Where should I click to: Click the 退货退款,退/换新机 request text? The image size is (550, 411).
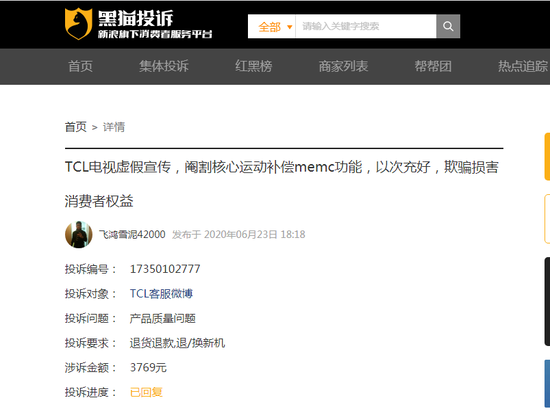pyautogui.click(x=177, y=343)
